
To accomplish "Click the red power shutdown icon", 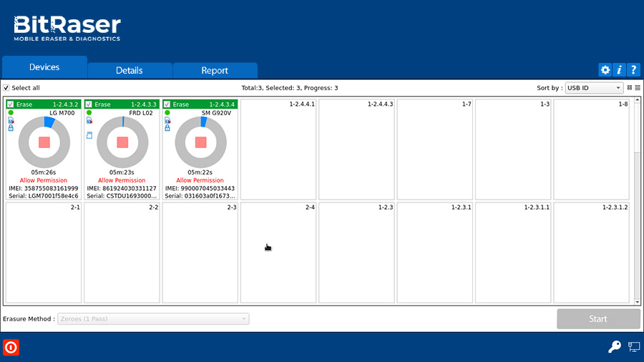I will coord(11,347).
